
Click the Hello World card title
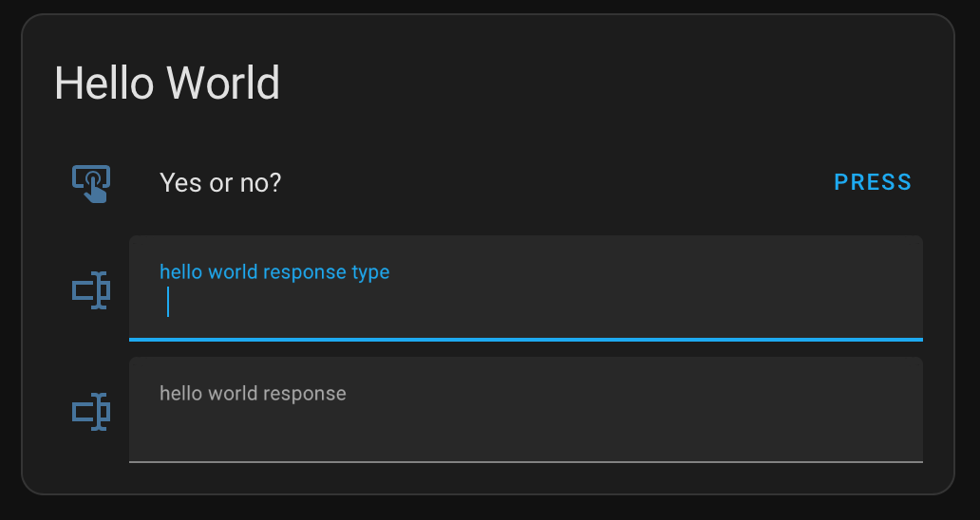(x=167, y=83)
